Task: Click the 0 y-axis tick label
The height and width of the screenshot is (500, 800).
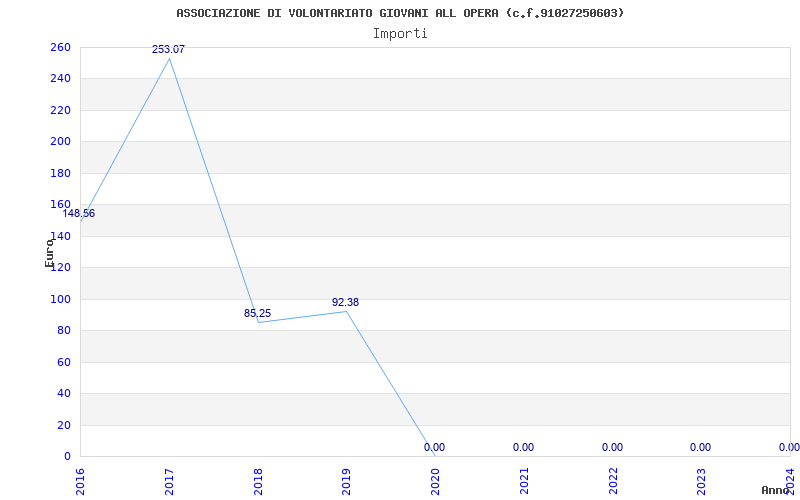Action: [x=67, y=456]
